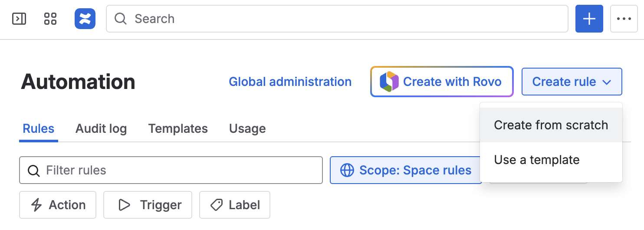Open the Create rule dropdown
Image resolution: width=644 pixels, height=230 pixels.
tap(572, 82)
